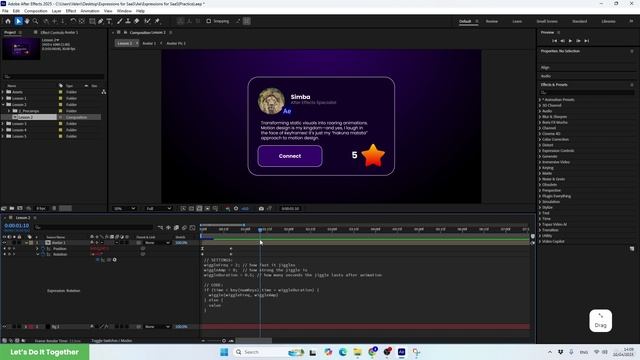Click the current timecode 0:00:01:10
Screen dimensions: 640x360
[x=17, y=226]
